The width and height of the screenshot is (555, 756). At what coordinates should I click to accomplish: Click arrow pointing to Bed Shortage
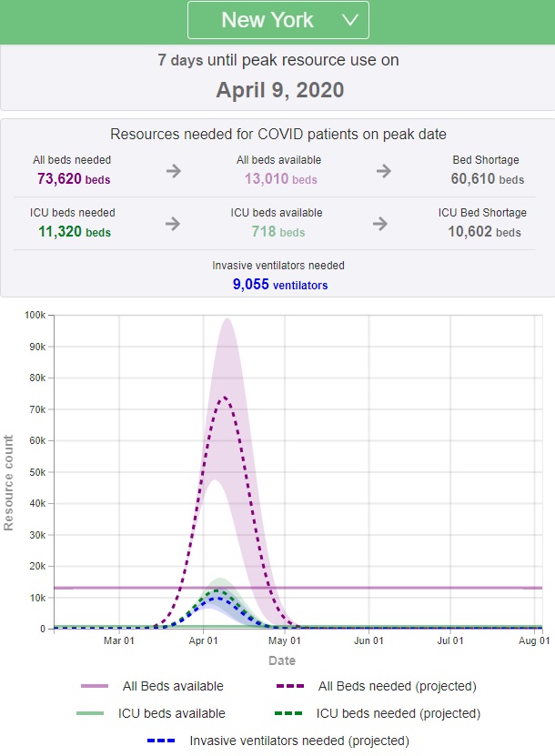point(384,170)
